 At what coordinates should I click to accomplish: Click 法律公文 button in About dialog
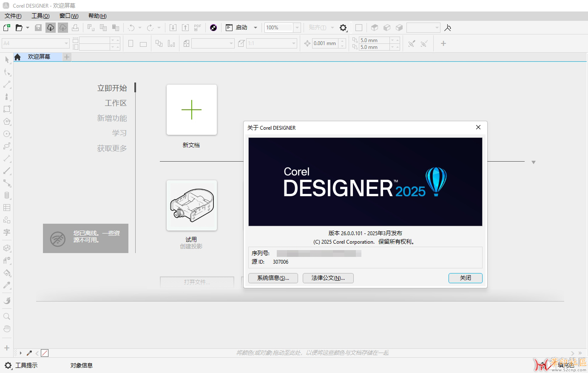point(328,278)
